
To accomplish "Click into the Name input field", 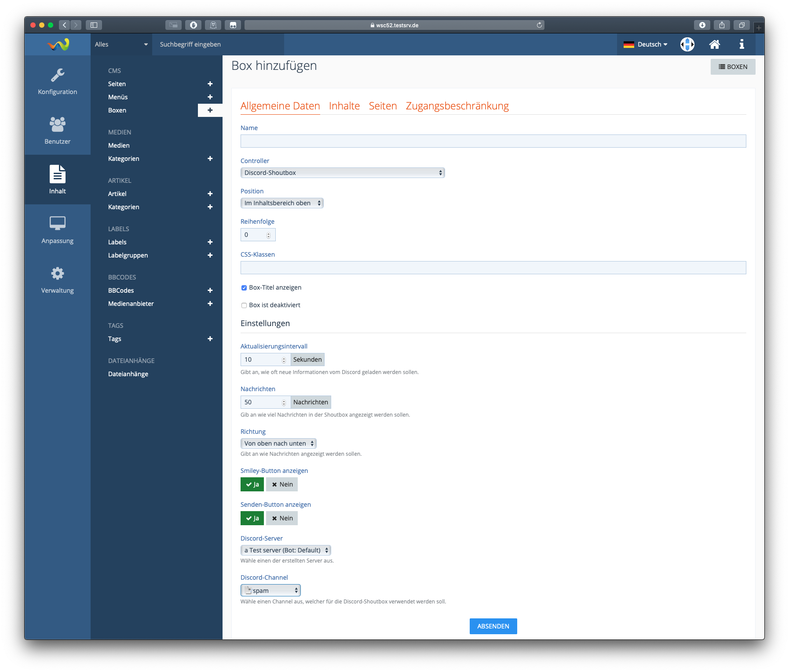I will (493, 141).
